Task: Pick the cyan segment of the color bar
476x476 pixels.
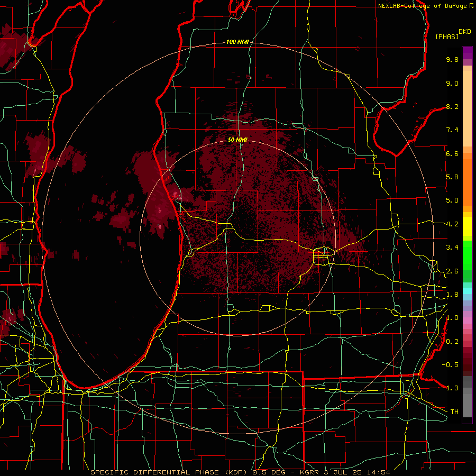Action: coord(467,291)
